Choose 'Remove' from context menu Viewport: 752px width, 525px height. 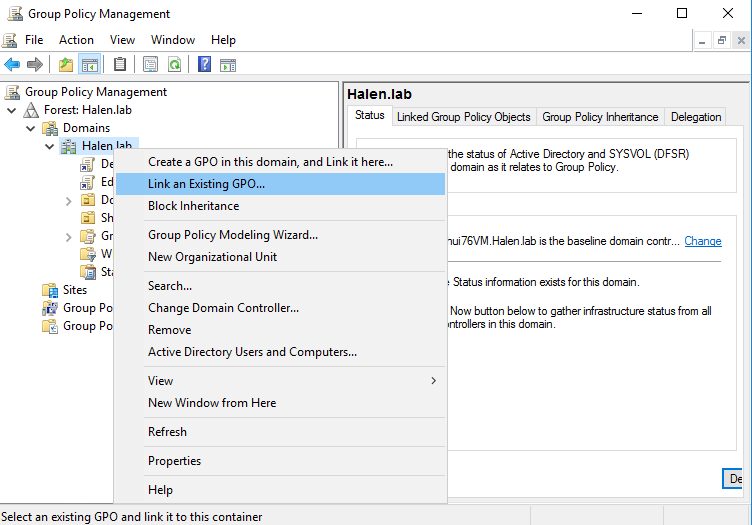coord(281,330)
